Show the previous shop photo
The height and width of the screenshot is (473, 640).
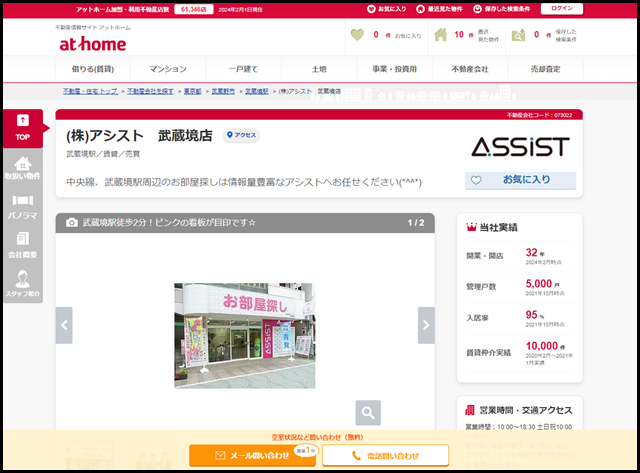point(64,325)
